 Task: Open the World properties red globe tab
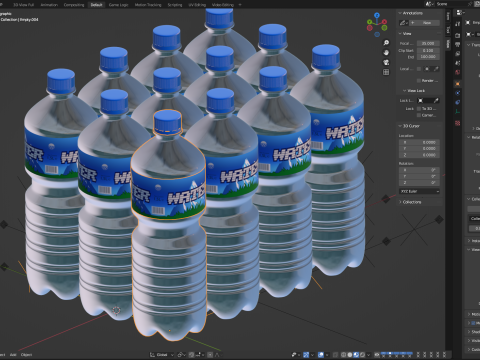coord(458,72)
